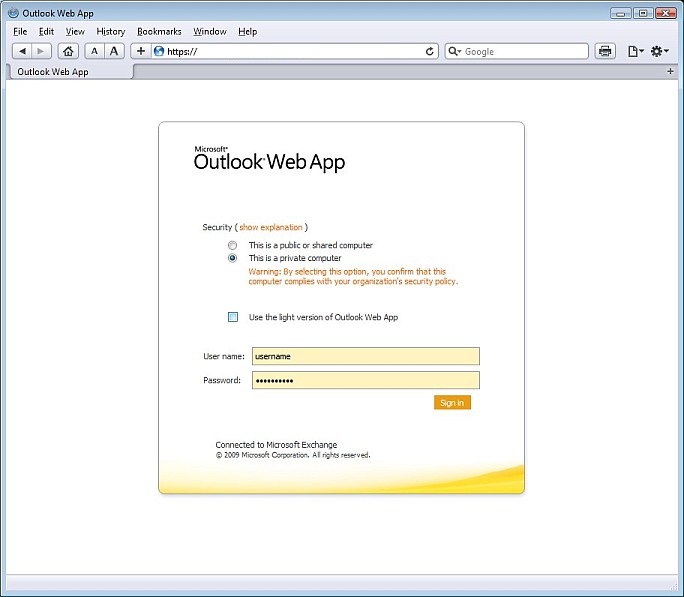684x597 pixels.
Task: Select the Outlook Web App tab
Action: click(70, 72)
